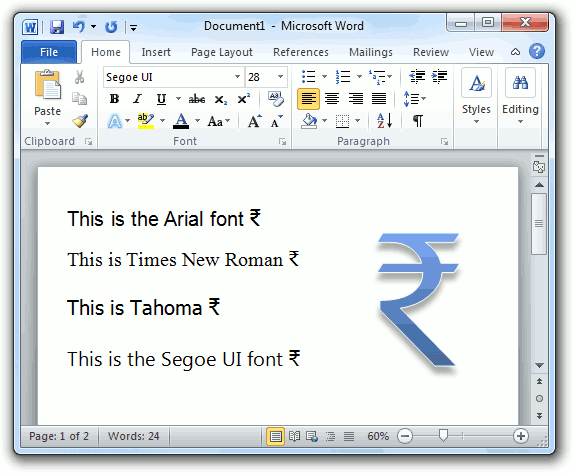Open the font name dropdown arrow
This screenshot has width=574, height=474.
click(237, 76)
